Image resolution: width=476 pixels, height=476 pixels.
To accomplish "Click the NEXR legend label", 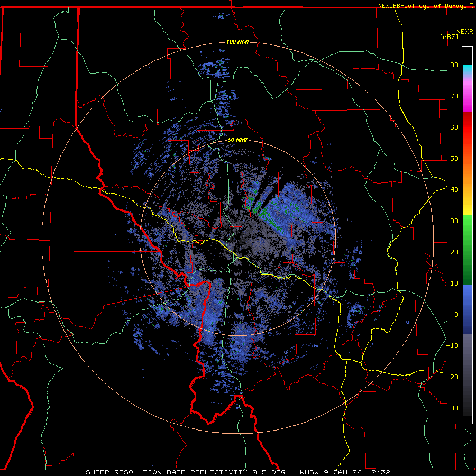I will tap(465, 32).
